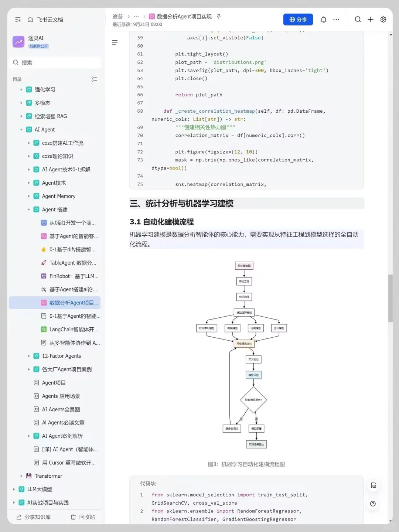Click the 3.1 自动化建模流程 heading
Image resolution: width=399 pixels, height=532 pixels.
tap(162, 222)
